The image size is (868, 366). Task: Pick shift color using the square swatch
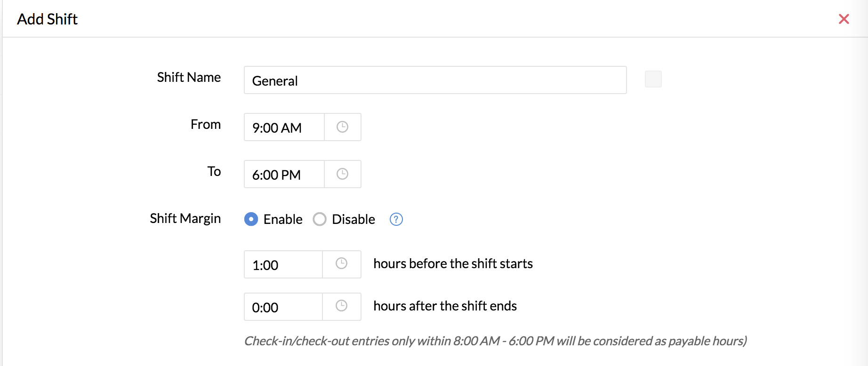[x=653, y=79]
